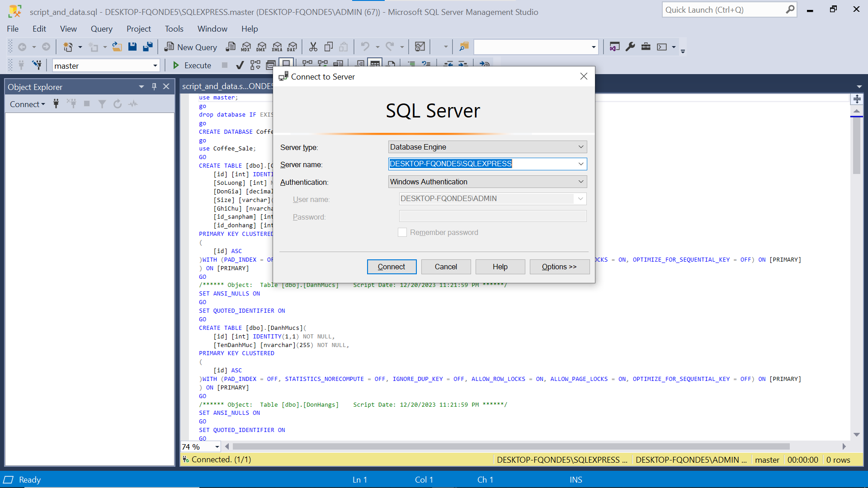Click the Change Connection plug icon
The height and width of the screenshot is (488, 868).
coord(37,66)
